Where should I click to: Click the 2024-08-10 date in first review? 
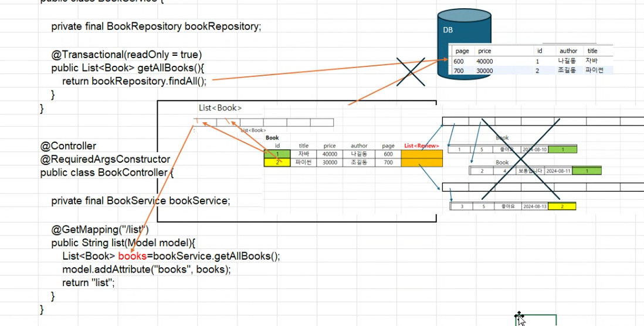pyautogui.click(x=534, y=149)
